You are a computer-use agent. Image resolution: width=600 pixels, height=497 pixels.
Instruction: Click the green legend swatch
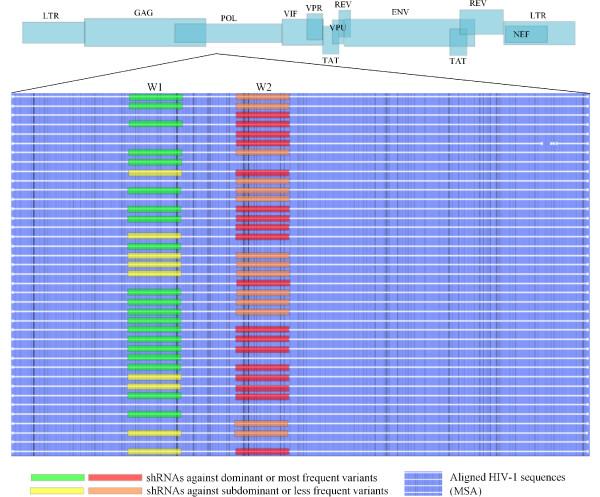(57, 477)
